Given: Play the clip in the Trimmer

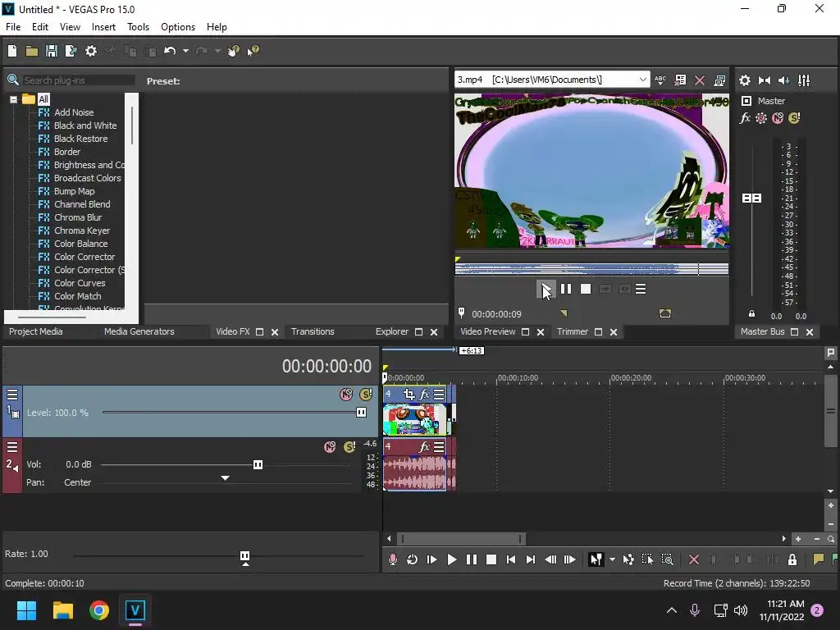Looking at the screenshot, I should click(546, 290).
